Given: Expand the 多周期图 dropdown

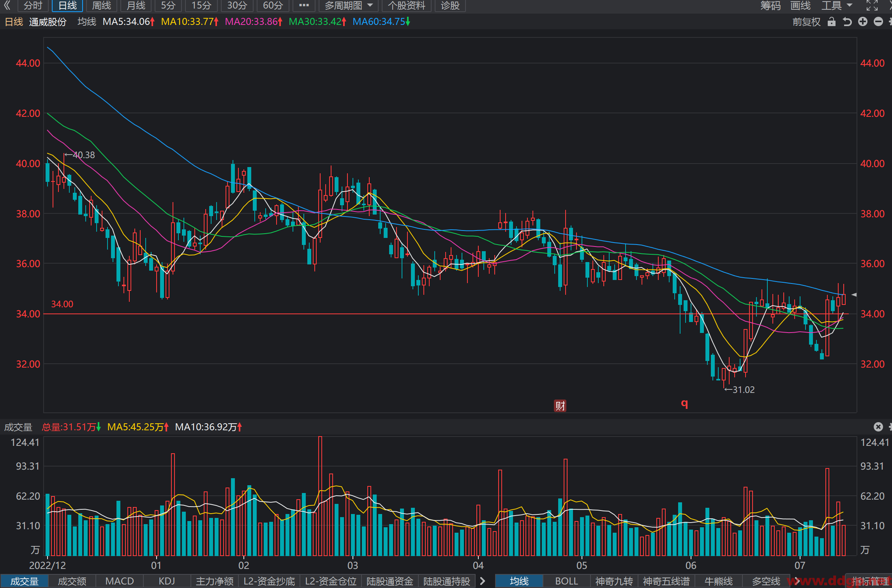Looking at the screenshot, I should (349, 5).
